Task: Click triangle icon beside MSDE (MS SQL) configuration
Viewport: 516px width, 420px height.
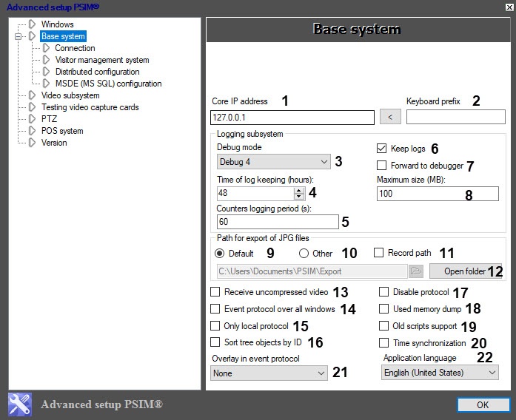Action: (47, 84)
